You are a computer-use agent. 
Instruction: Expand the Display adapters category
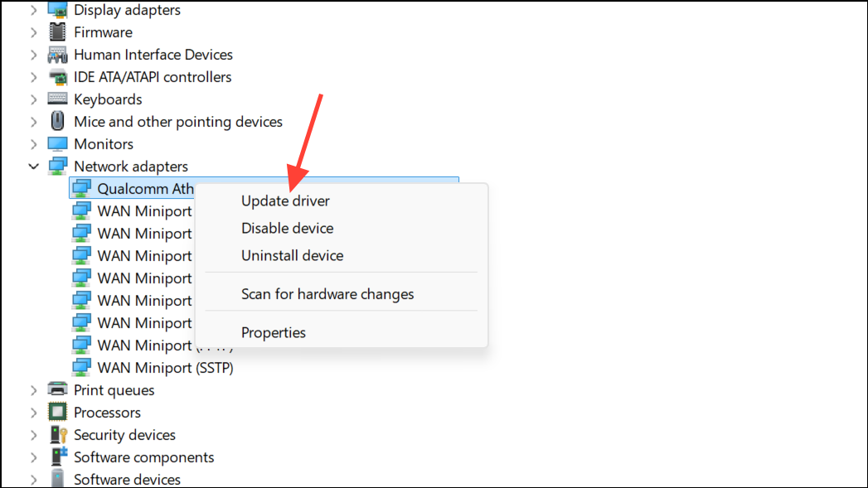tap(34, 10)
